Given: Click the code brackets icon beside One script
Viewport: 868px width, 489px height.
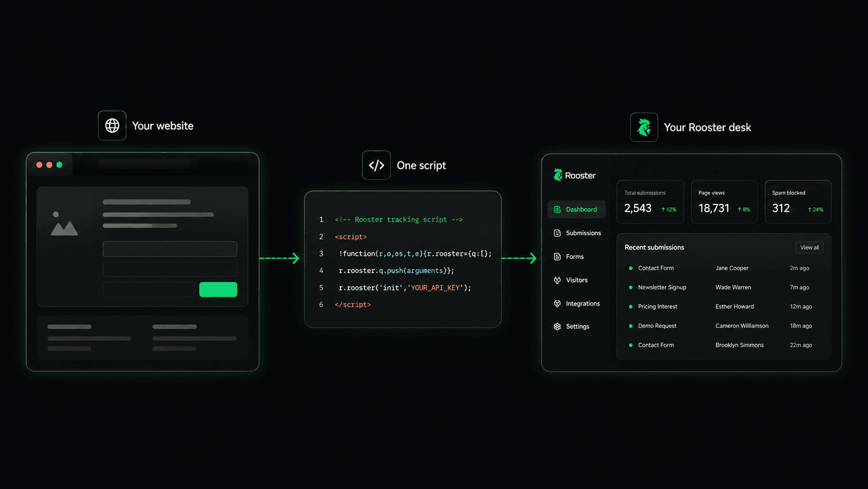Looking at the screenshot, I should pyautogui.click(x=376, y=165).
